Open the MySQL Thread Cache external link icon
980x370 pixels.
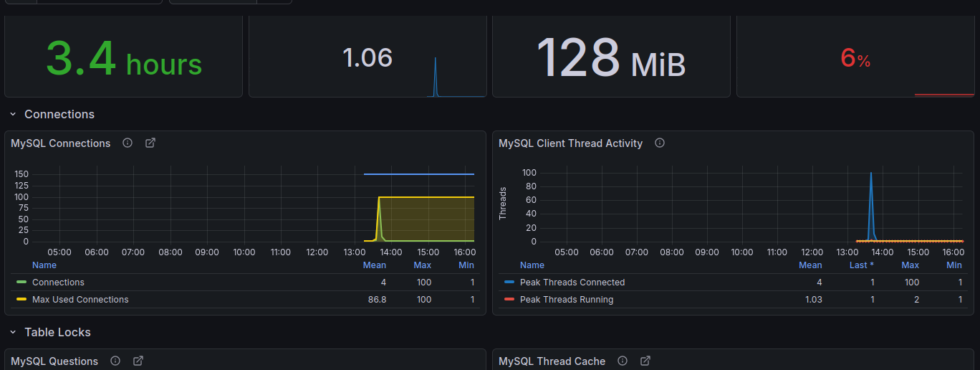(x=645, y=361)
